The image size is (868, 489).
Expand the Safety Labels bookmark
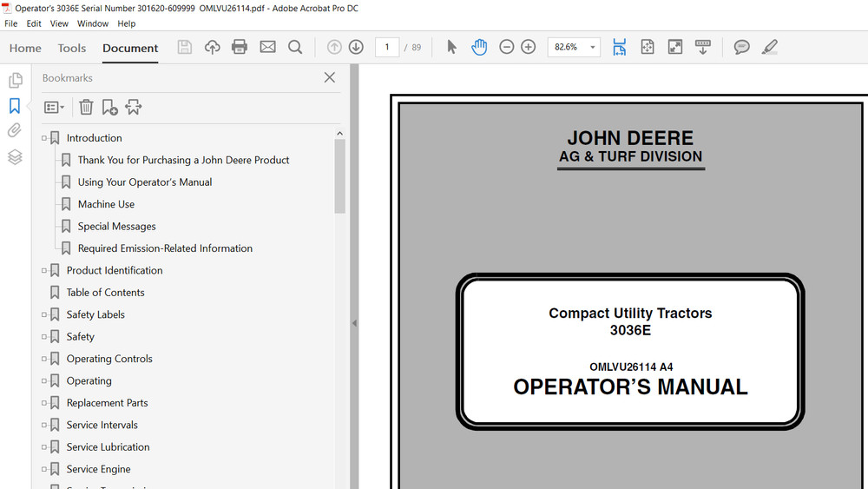pyautogui.click(x=44, y=314)
